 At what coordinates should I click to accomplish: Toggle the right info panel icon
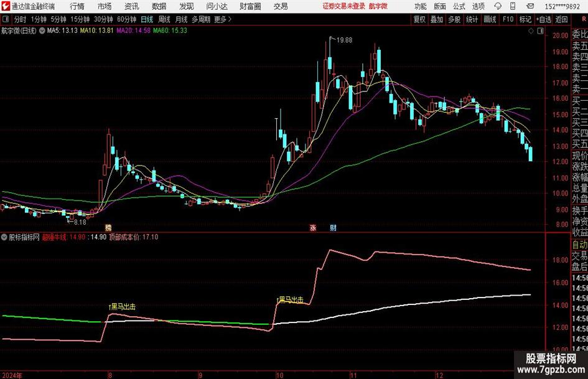pos(540,31)
